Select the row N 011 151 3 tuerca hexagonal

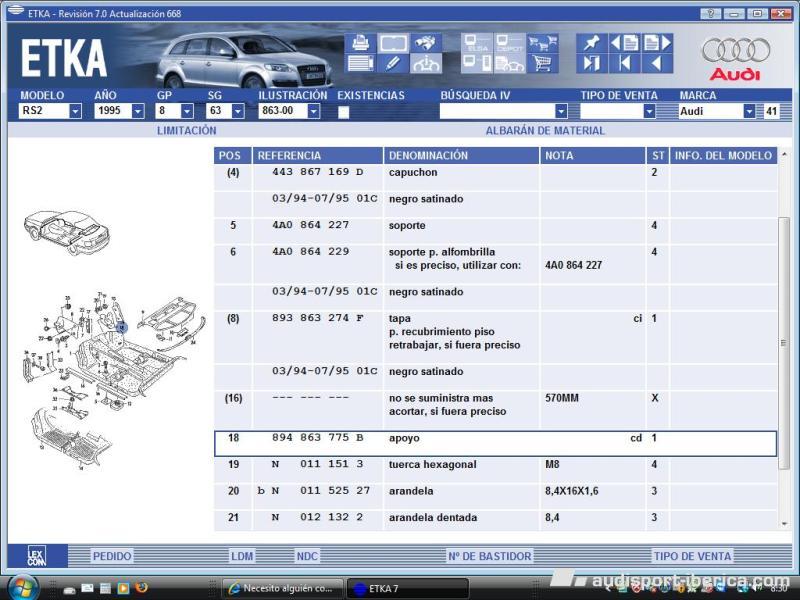(x=495, y=470)
